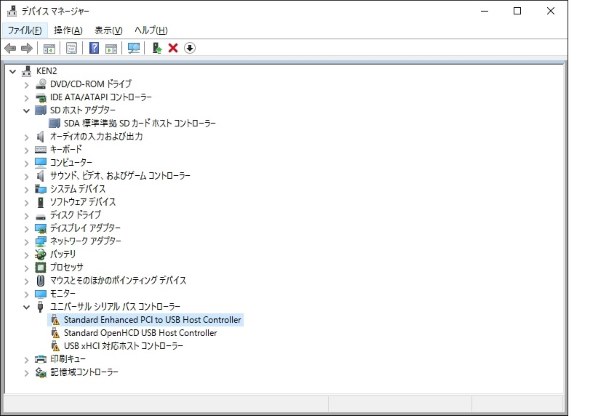Open Properties via the toolbar icon
The image size is (596, 416).
tap(71, 48)
